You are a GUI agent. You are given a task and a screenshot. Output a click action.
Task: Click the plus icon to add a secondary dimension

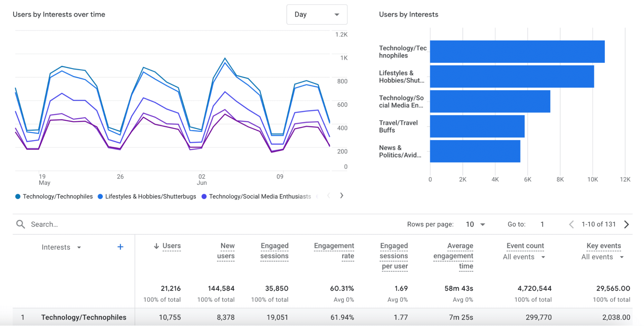120,247
